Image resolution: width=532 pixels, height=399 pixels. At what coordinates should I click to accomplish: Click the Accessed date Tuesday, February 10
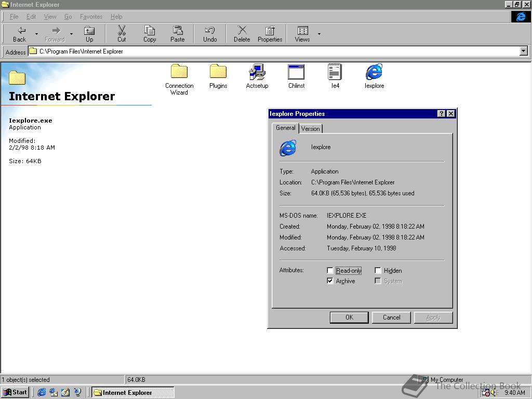[x=362, y=248]
